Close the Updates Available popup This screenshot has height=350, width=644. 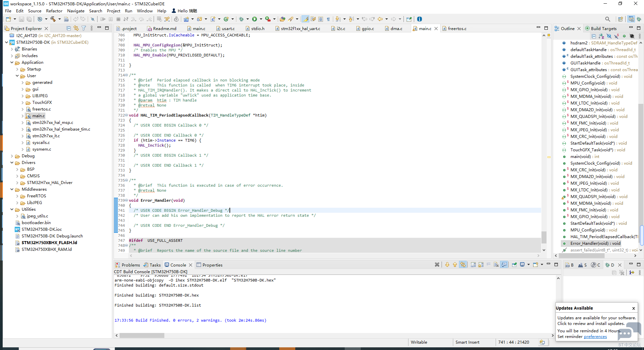click(633, 308)
